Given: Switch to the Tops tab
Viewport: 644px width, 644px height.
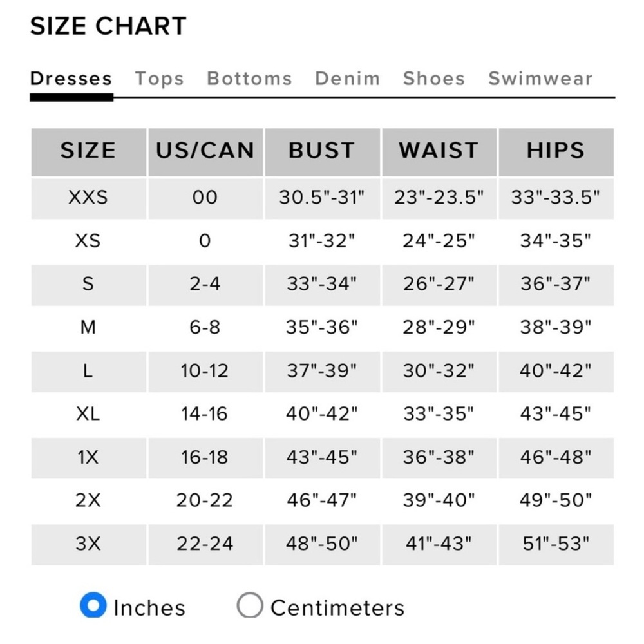Looking at the screenshot, I should pyautogui.click(x=159, y=79).
